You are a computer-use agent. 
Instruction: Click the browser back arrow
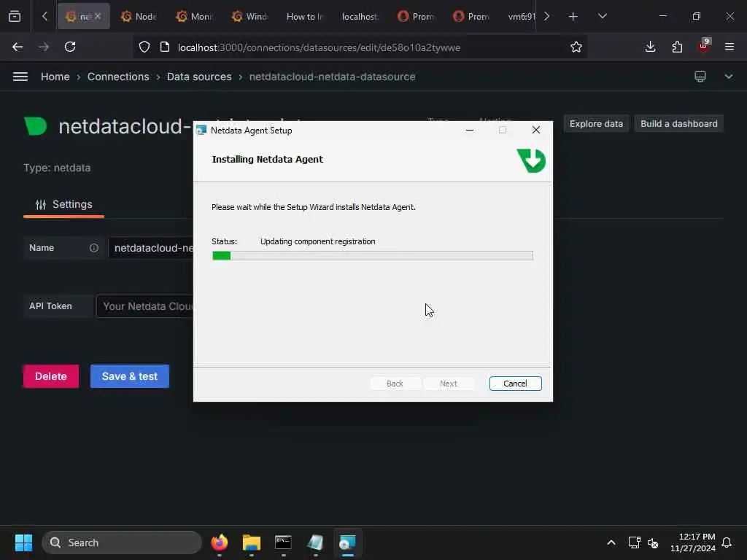tap(18, 47)
